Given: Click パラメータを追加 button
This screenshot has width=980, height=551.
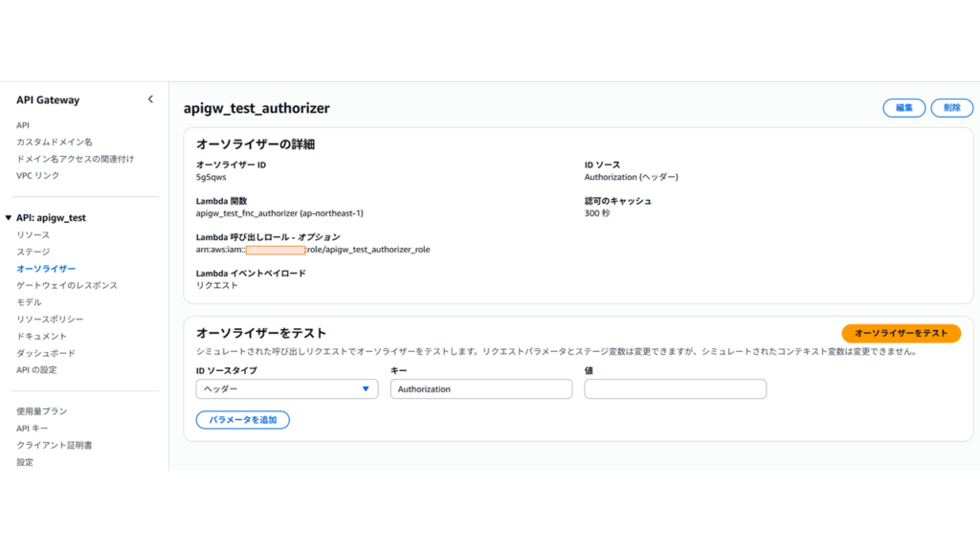Looking at the screenshot, I should [242, 420].
